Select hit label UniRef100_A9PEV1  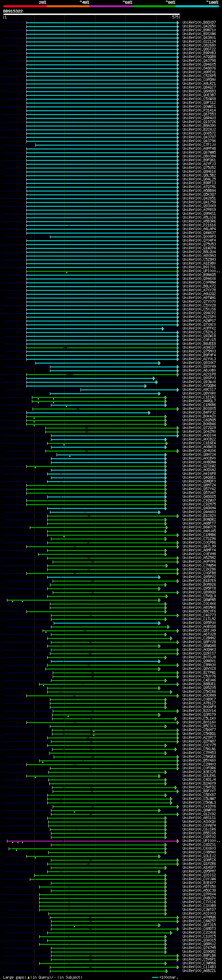coord(199,72)
